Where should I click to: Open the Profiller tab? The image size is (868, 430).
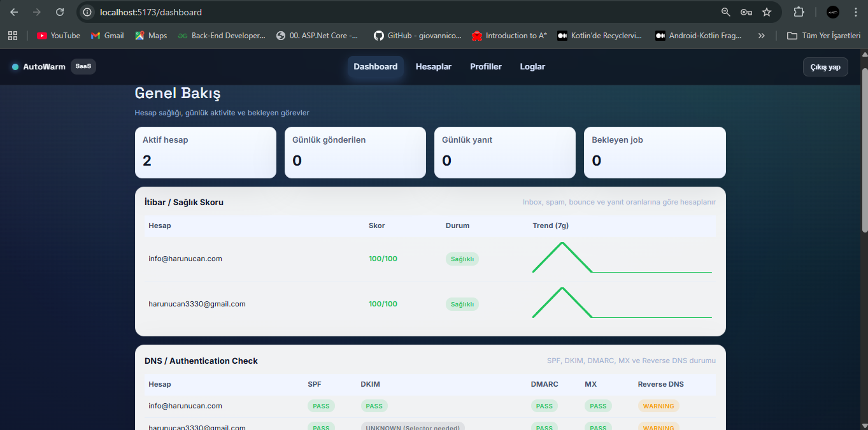(486, 66)
